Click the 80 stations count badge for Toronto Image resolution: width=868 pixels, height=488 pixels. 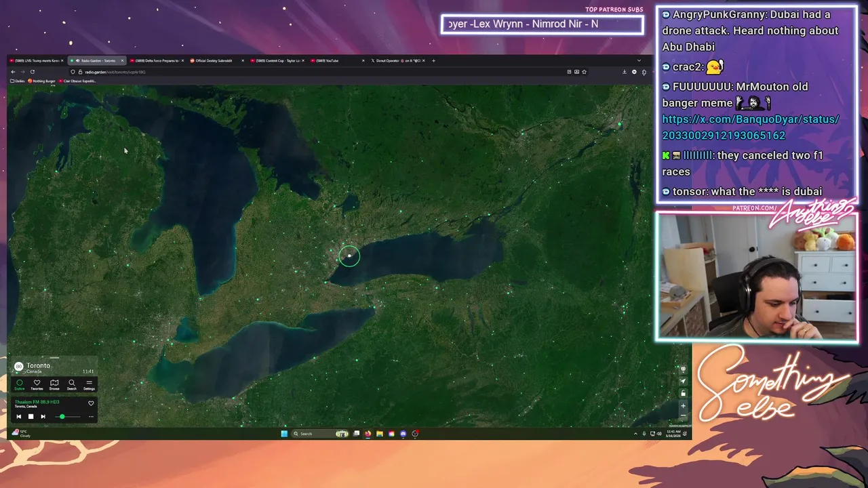[x=19, y=367]
